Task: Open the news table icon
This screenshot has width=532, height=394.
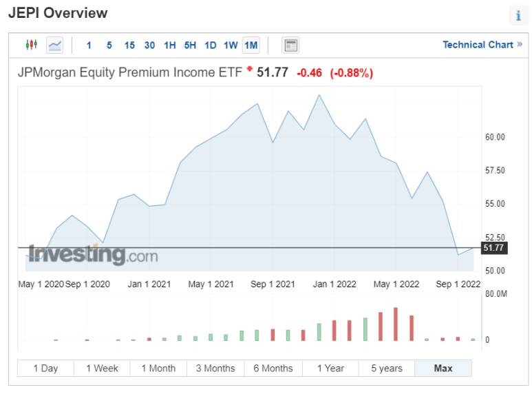Action: [290, 45]
